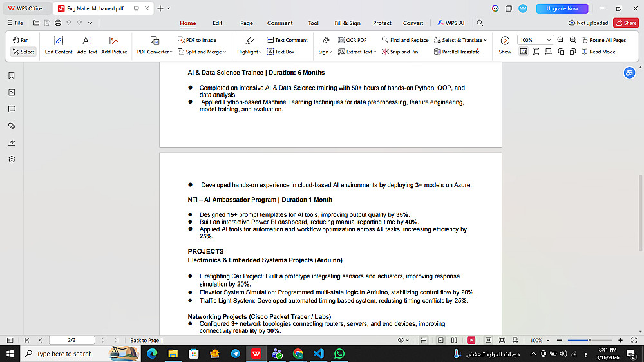Click the page number field 2/2
This screenshot has width=644, height=362.
coord(72,340)
